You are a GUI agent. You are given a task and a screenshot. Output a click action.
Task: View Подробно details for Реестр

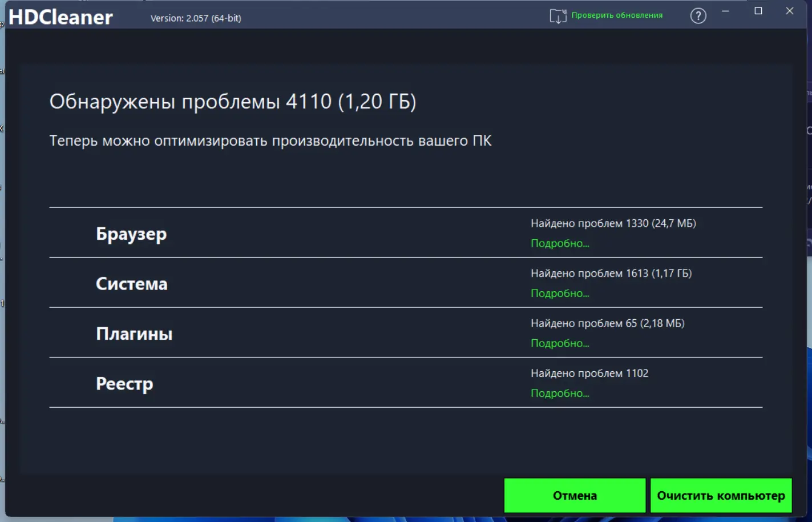pos(560,393)
